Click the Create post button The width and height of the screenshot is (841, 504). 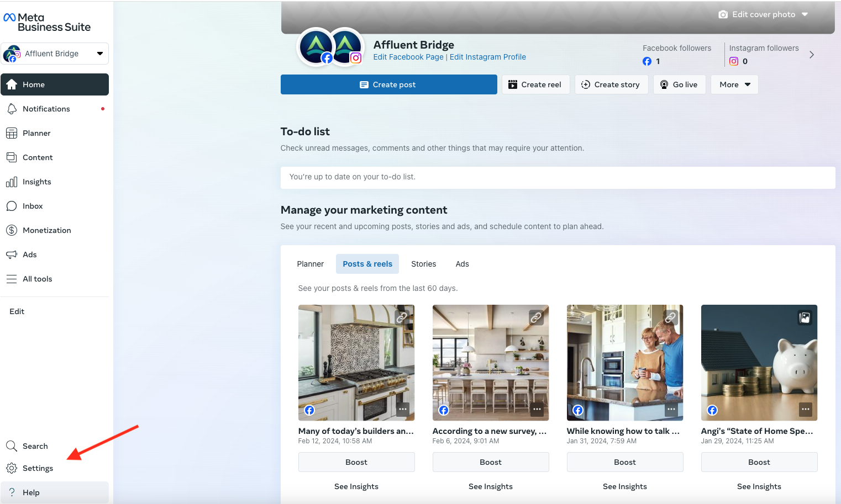(x=388, y=84)
